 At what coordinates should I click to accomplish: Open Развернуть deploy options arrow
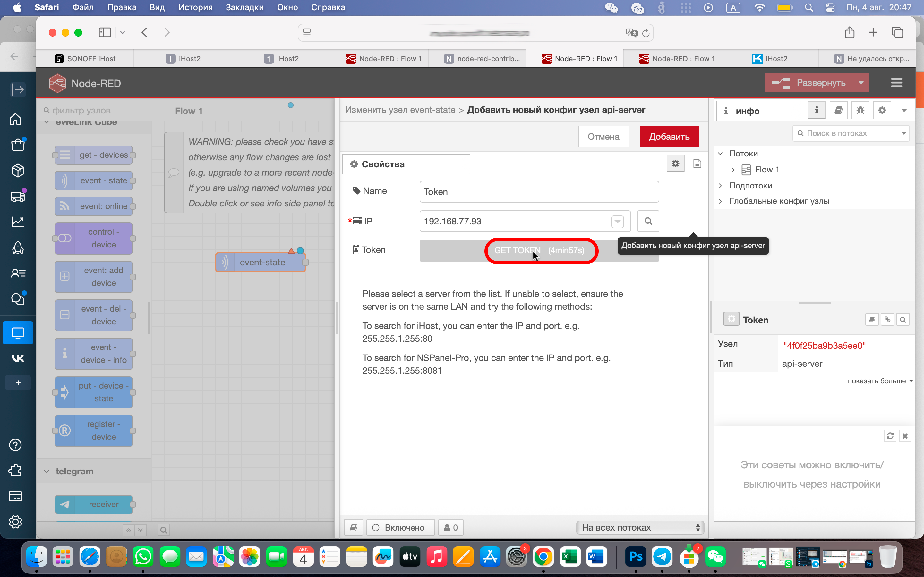point(860,83)
